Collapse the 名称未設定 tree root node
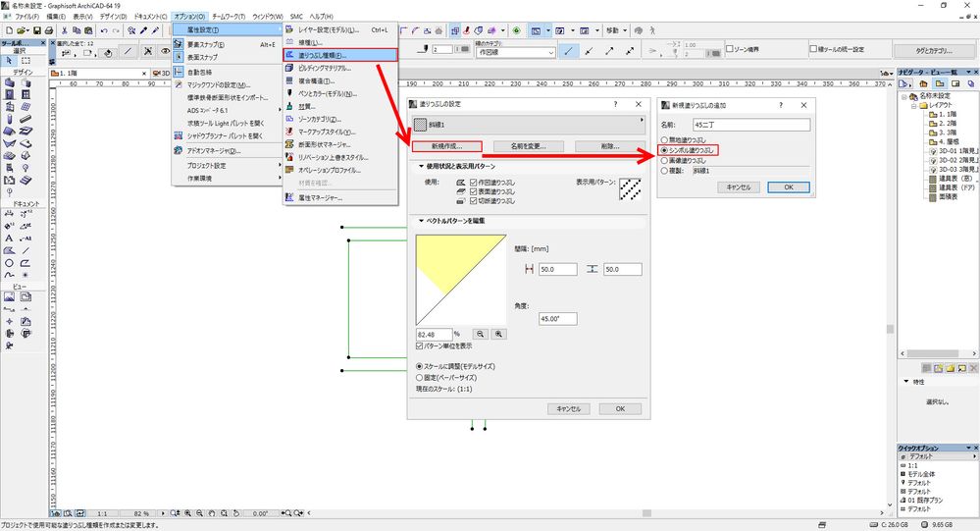The image size is (980, 531). pyautogui.click(x=903, y=96)
